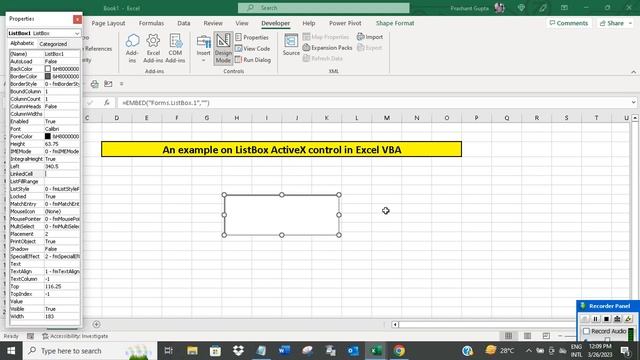Open COM Add-ins dialog

(x=175, y=48)
